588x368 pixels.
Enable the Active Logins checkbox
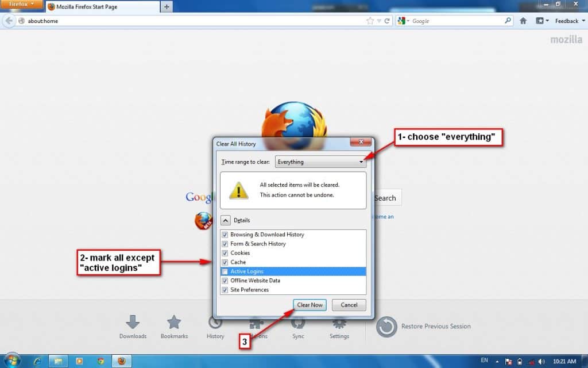point(225,271)
